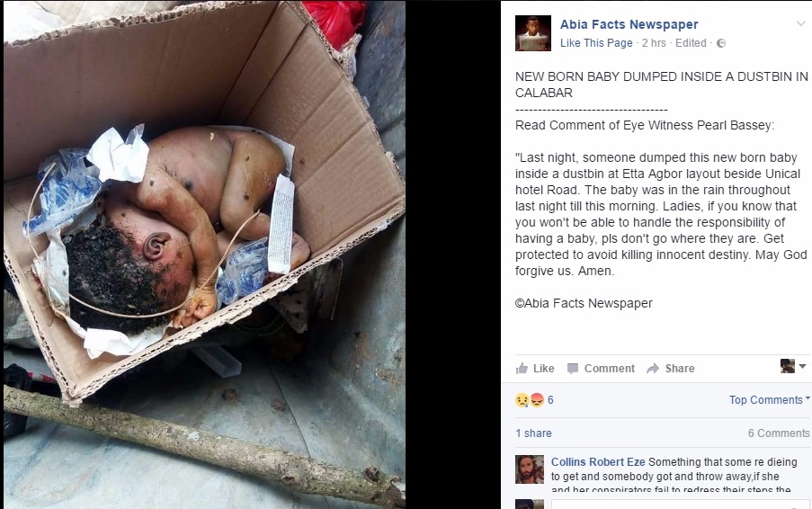Open Collins Robert Eze's profile name link
This screenshot has width=812, height=509.
[598, 462]
